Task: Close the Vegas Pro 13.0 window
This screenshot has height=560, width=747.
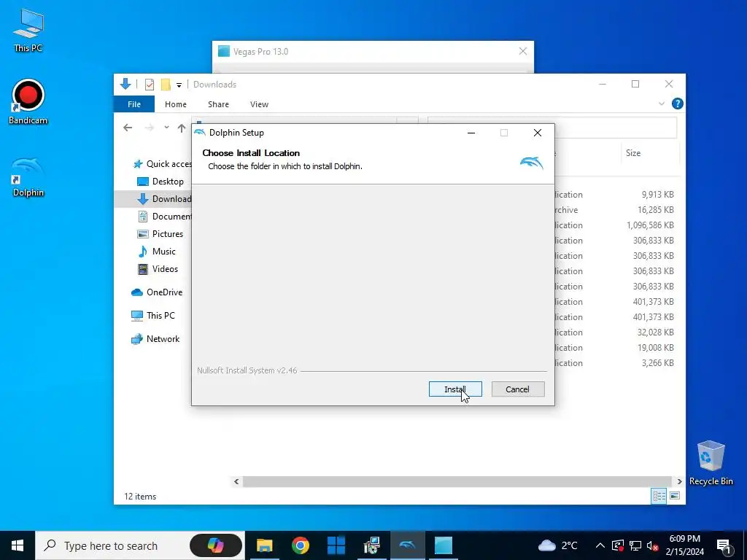Action: tap(522, 52)
